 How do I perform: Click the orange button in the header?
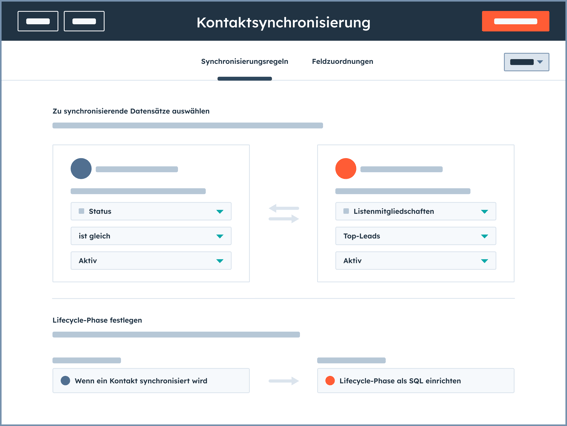click(515, 21)
